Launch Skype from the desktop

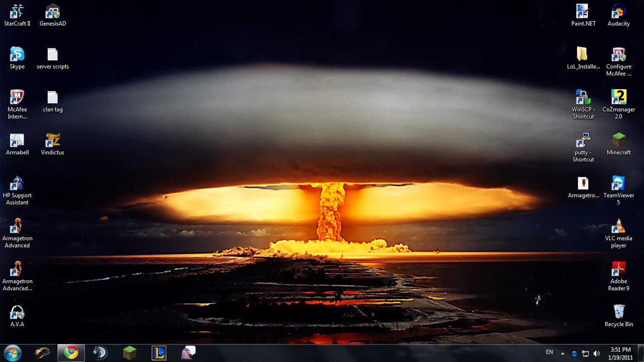[x=17, y=54]
